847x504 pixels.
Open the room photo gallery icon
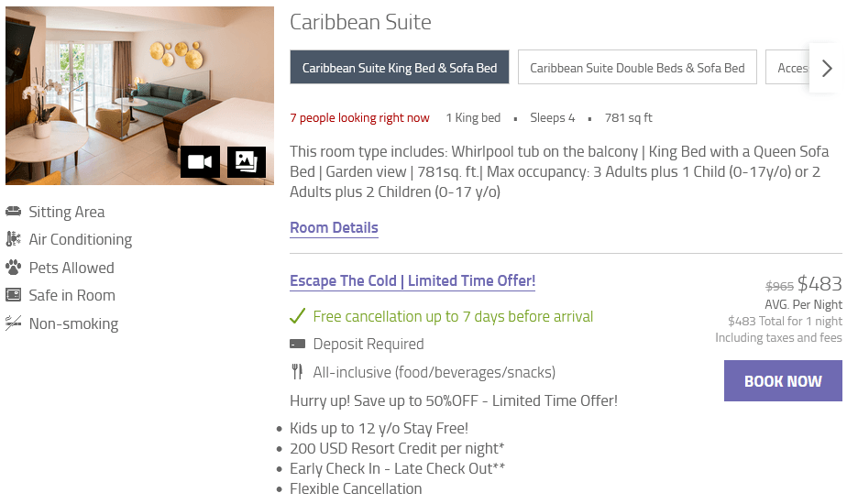247,162
